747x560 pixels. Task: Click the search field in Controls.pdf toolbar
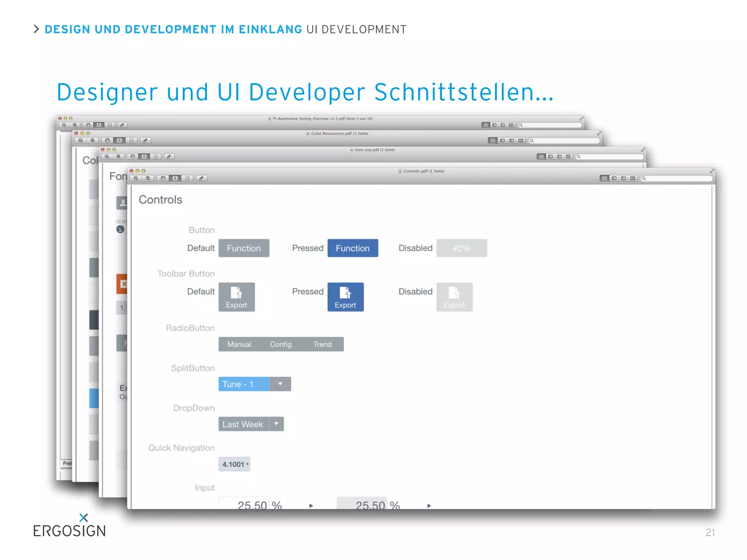tap(677, 178)
